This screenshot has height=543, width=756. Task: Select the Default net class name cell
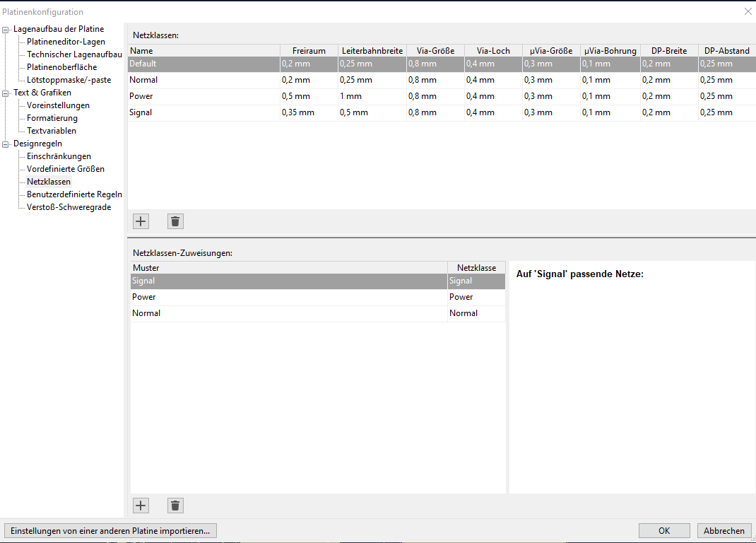click(x=204, y=64)
